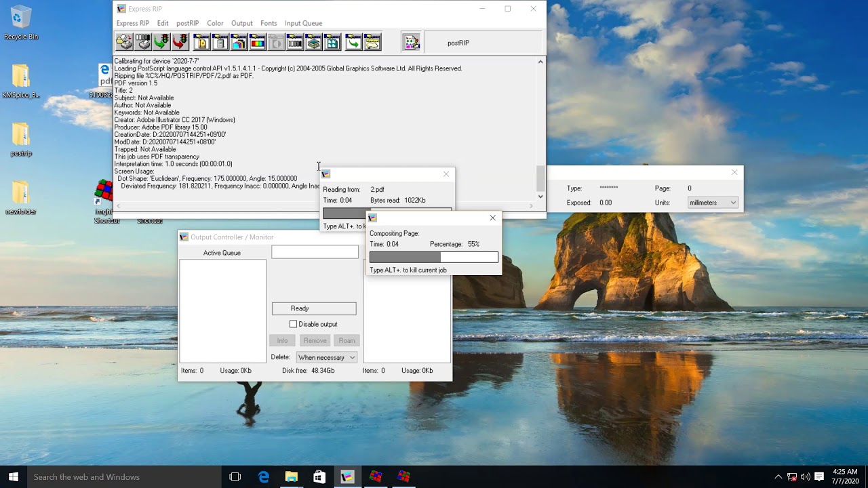868x488 pixels.
Task: Click the Compositing Page progress bar
Action: [x=434, y=258]
